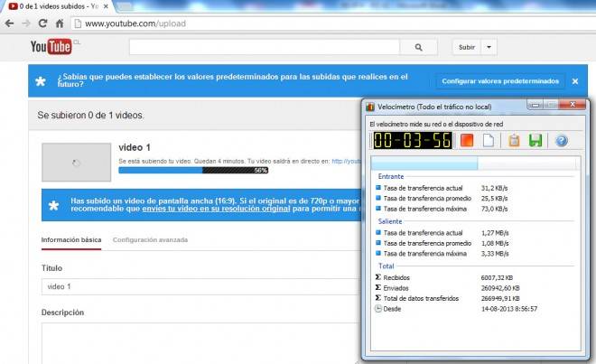Image resolution: width=596 pixels, height=364 pixels.
Task: Go back with the browser back arrow
Action: click(x=9, y=23)
